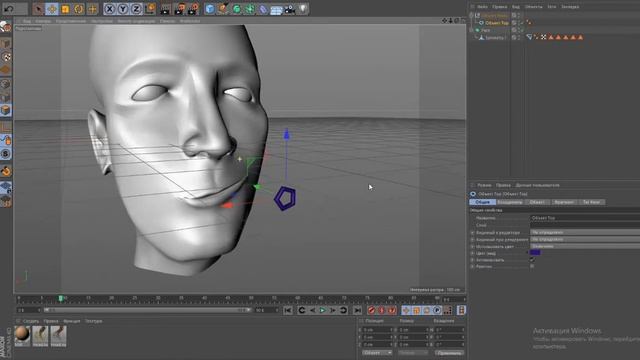Screen dimensions: 640x360
Task: Open the Render Settings icon
Action: pyautogui.click(x=193, y=9)
